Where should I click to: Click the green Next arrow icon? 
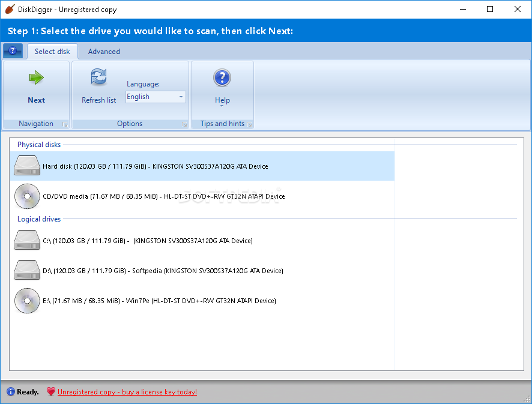36,77
